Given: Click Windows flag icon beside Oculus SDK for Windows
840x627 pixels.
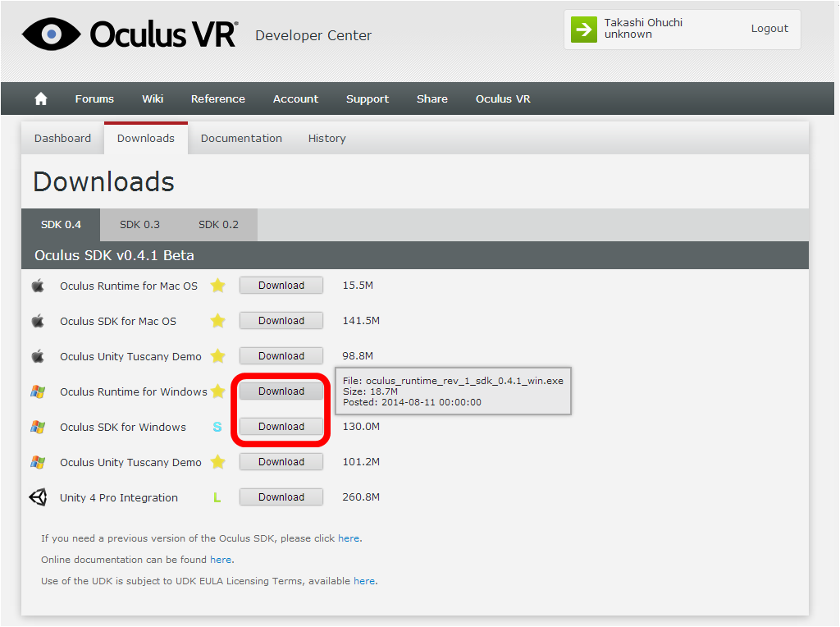Looking at the screenshot, I should pos(38,427).
